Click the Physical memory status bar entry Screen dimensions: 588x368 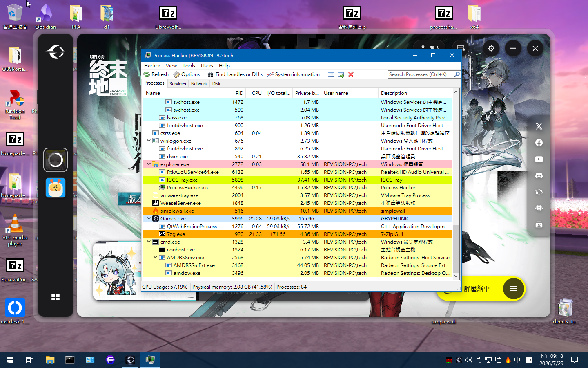232,287
